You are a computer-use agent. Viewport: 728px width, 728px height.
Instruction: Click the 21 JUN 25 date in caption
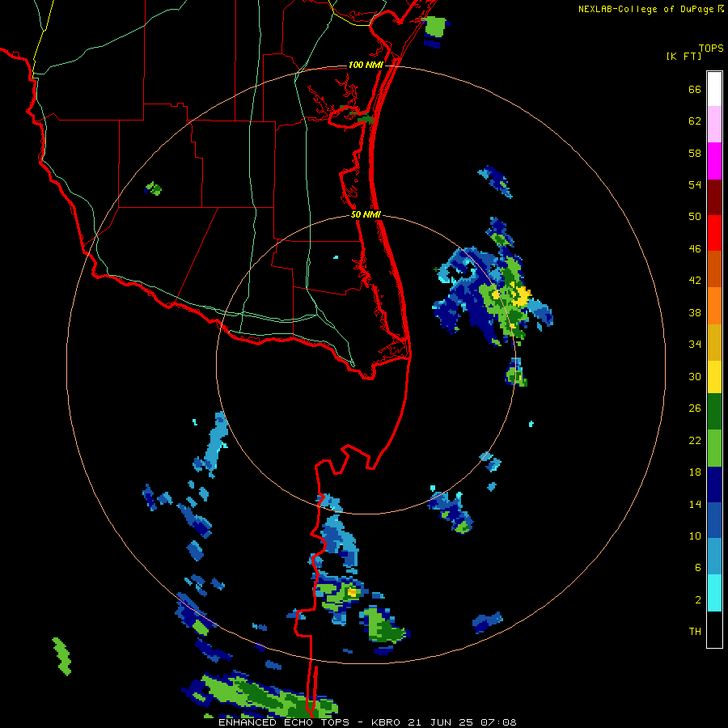[441, 722]
